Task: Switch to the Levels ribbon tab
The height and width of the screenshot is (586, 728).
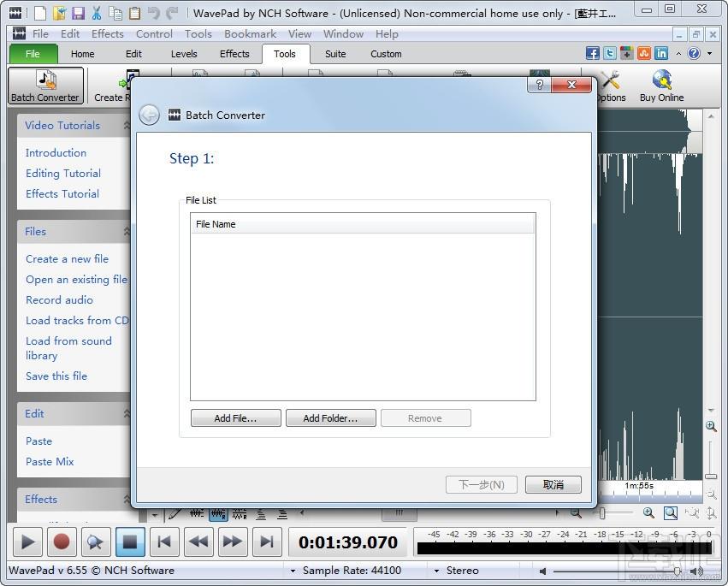Action: click(x=184, y=54)
